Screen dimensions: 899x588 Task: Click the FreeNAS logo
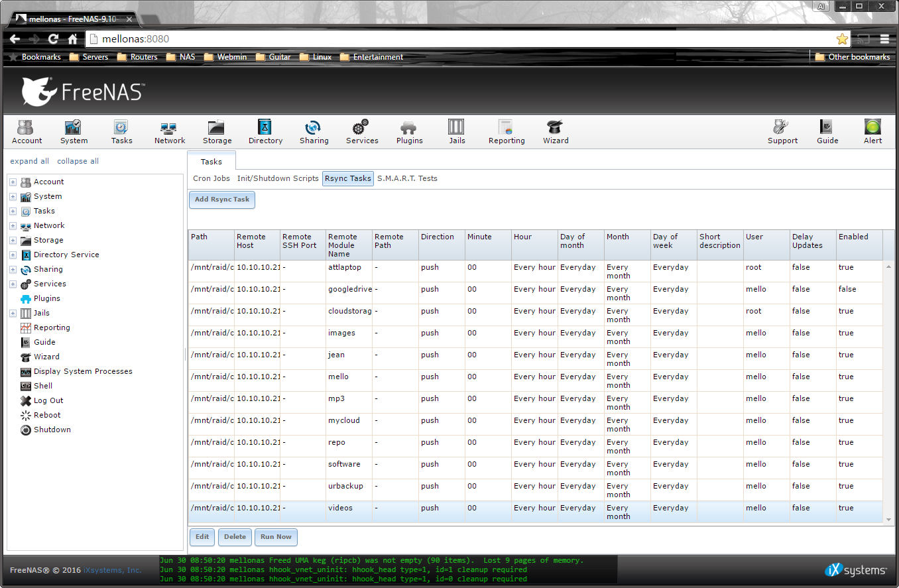[x=82, y=91]
